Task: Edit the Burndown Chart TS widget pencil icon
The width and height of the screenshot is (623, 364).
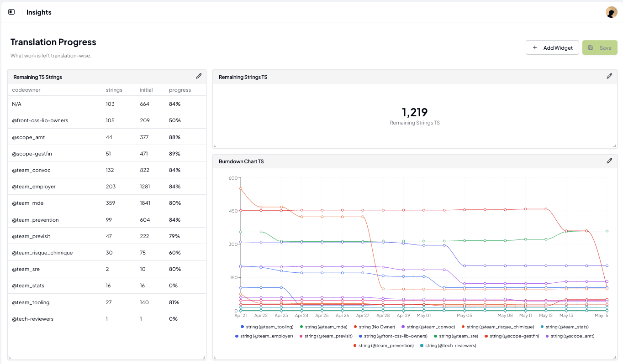Action: tap(609, 161)
